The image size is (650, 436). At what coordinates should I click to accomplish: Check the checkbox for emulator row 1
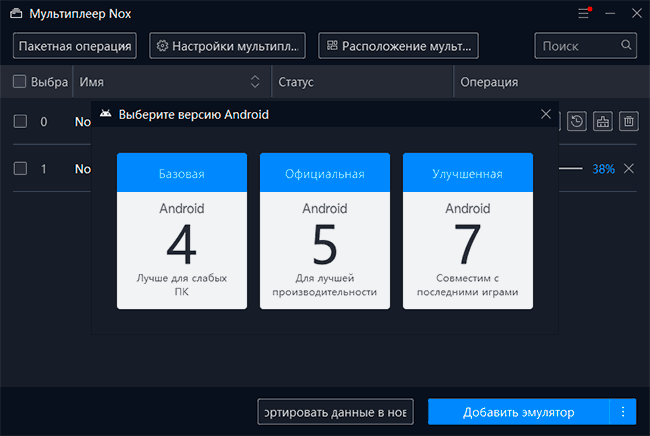click(20, 169)
